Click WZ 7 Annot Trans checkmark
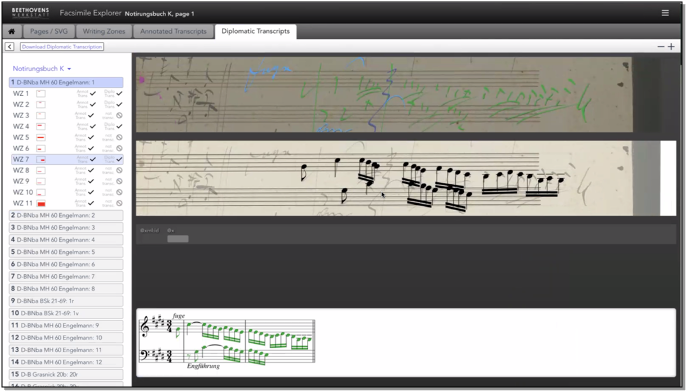Screen dimensions: 686x392 click(92, 159)
